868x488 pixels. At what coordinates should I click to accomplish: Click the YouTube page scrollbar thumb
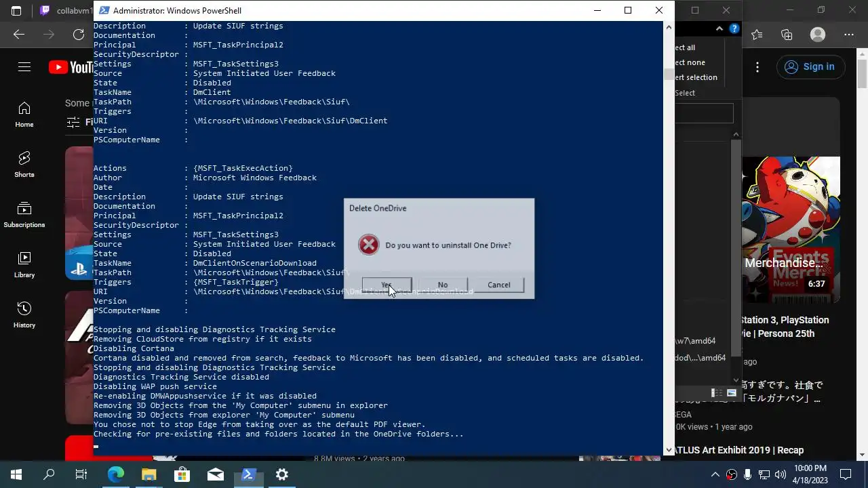(x=863, y=73)
